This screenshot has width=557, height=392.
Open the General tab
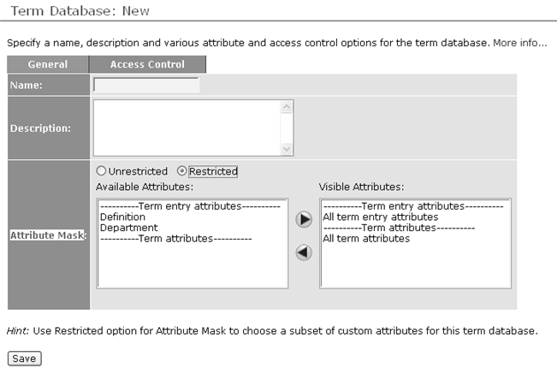click(x=48, y=64)
